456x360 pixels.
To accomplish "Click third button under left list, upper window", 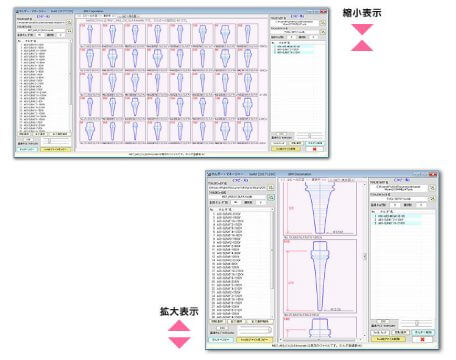I will click(x=60, y=134).
